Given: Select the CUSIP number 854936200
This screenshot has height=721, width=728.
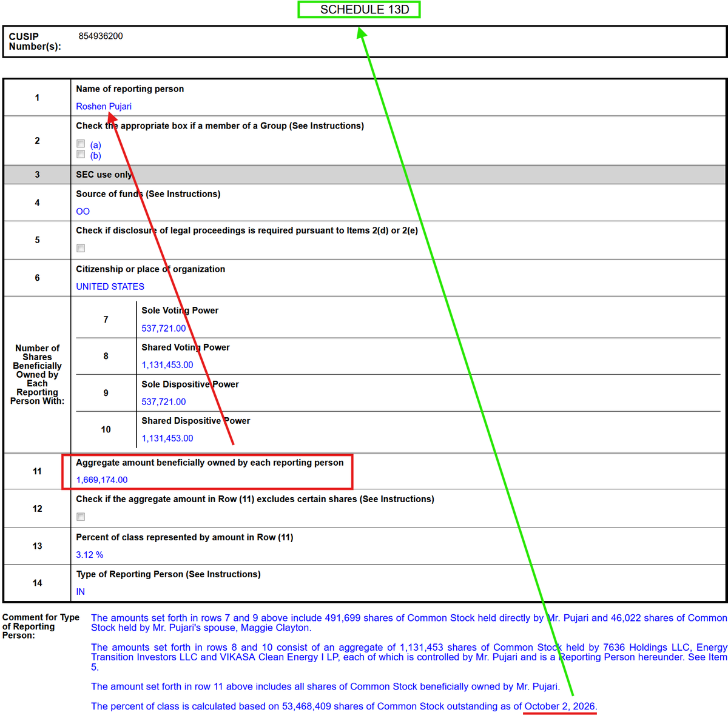Looking at the screenshot, I should 101,36.
